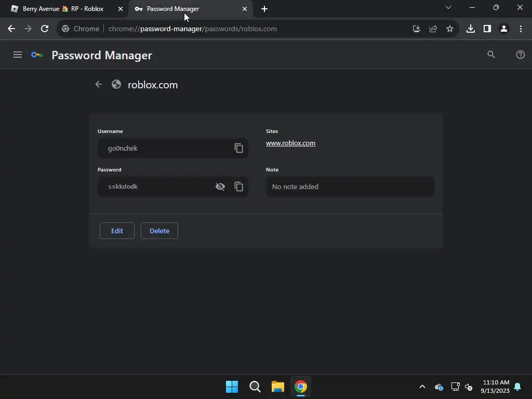Click the browser forward arrow
This screenshot has height=399, width=532.
tap(28, 29)
